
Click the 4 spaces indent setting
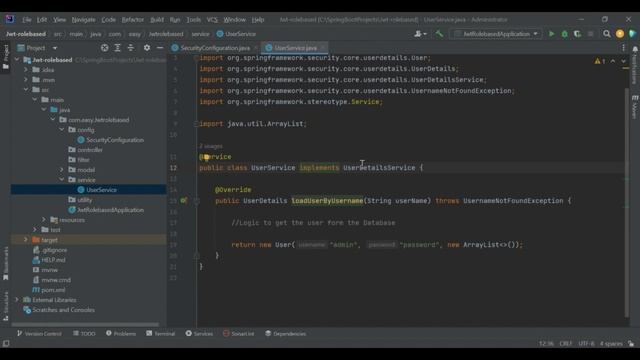click(x=611, y=344)
